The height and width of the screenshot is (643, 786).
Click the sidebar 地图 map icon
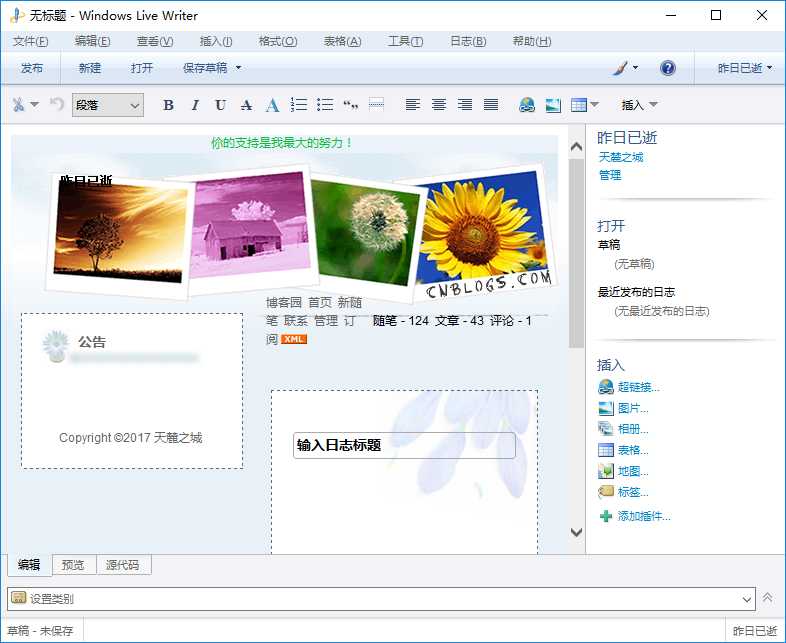tap(606, 471)
